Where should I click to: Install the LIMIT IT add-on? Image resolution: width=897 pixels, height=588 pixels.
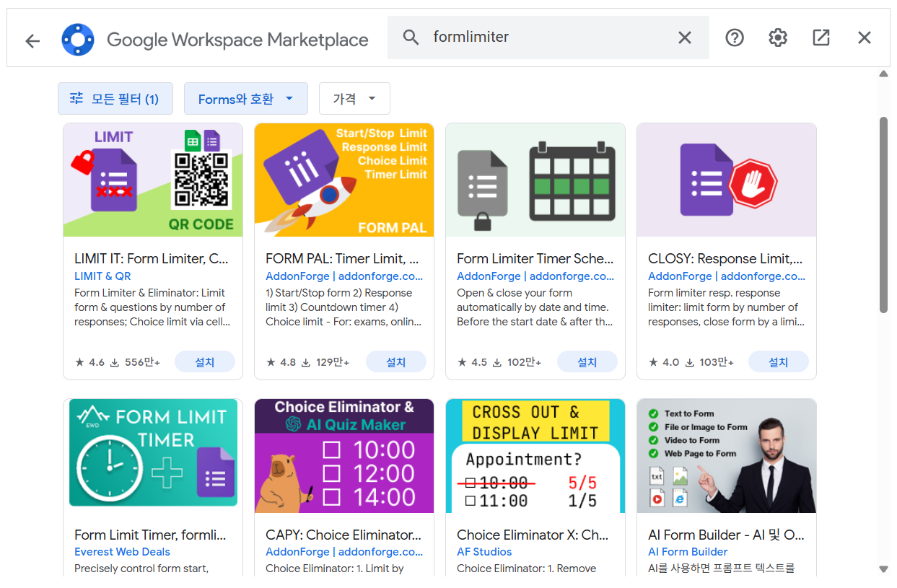click(x=205, y=362)
